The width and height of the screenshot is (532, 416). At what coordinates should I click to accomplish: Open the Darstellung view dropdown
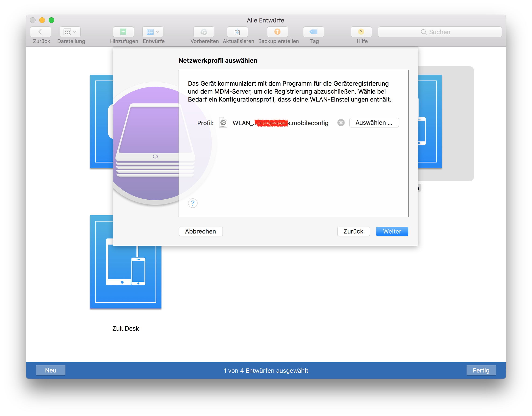pyautogui.click(x=70, y=32)
